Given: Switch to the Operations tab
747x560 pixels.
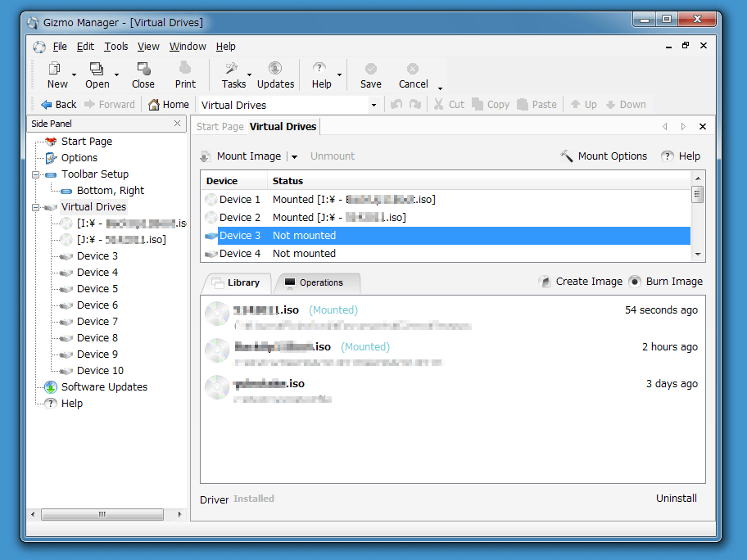Looking at the screenshot, I should tap(316, 282).
